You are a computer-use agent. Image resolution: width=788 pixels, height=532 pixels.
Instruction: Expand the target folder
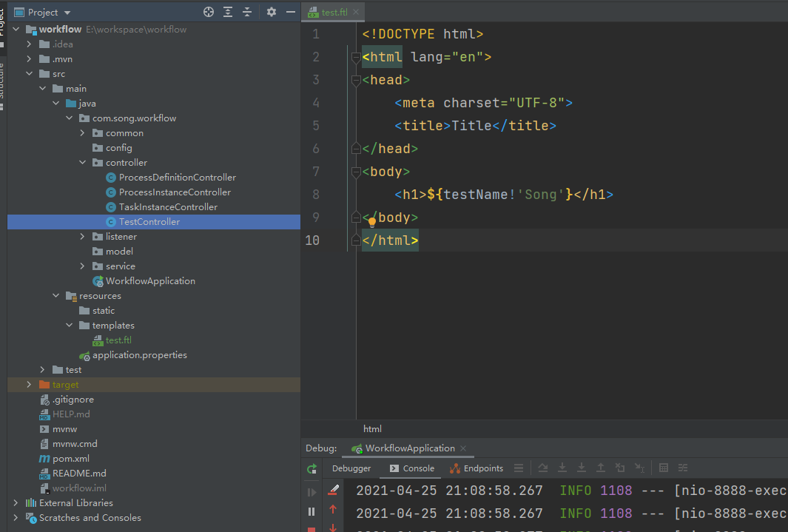(x=29, y=385)
